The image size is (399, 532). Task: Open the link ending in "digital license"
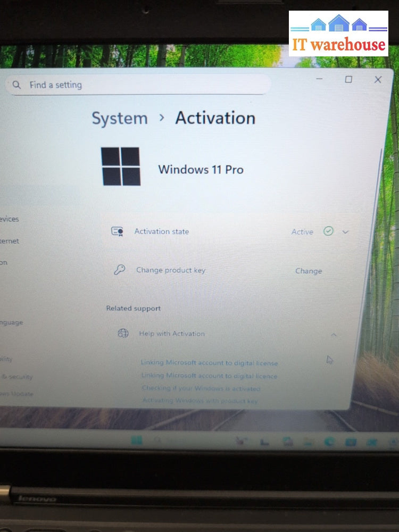click(209, 363)
